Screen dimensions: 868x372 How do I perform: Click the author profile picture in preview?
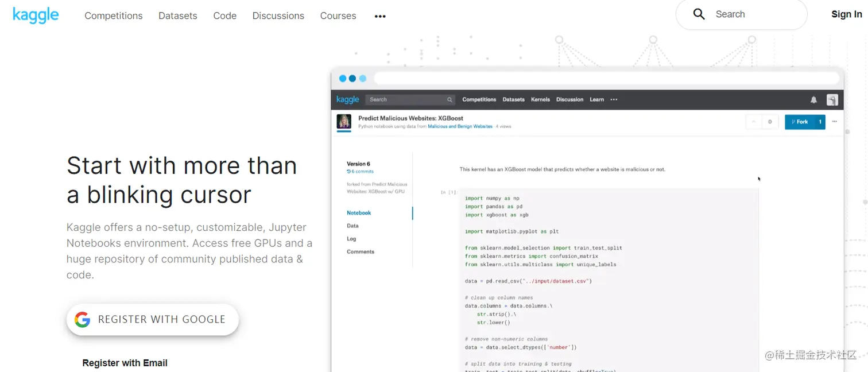(344, 122)
